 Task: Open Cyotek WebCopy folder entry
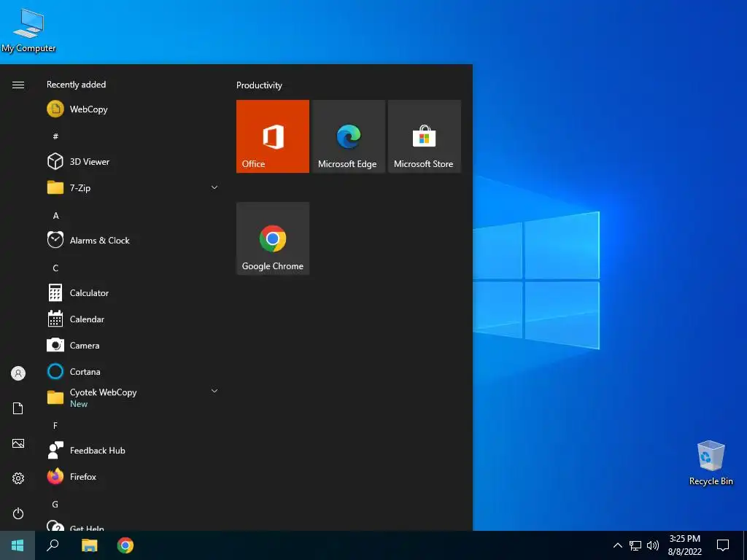tap(133, 397)
